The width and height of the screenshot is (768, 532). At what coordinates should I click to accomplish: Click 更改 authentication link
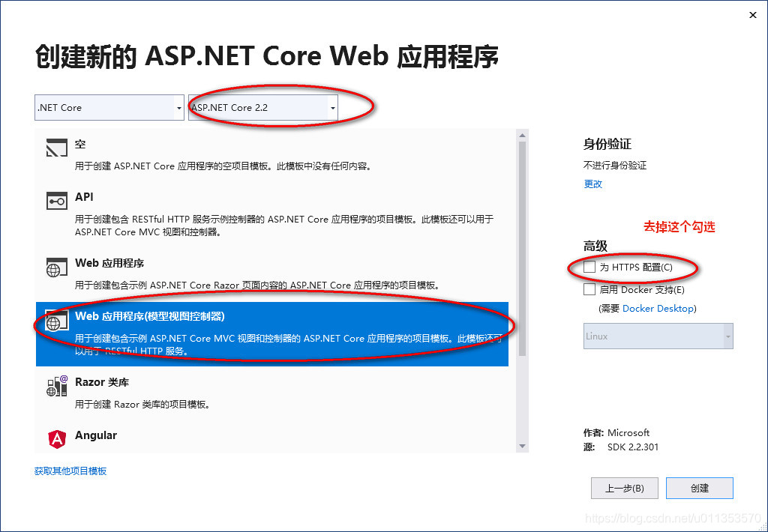(592, 184)
